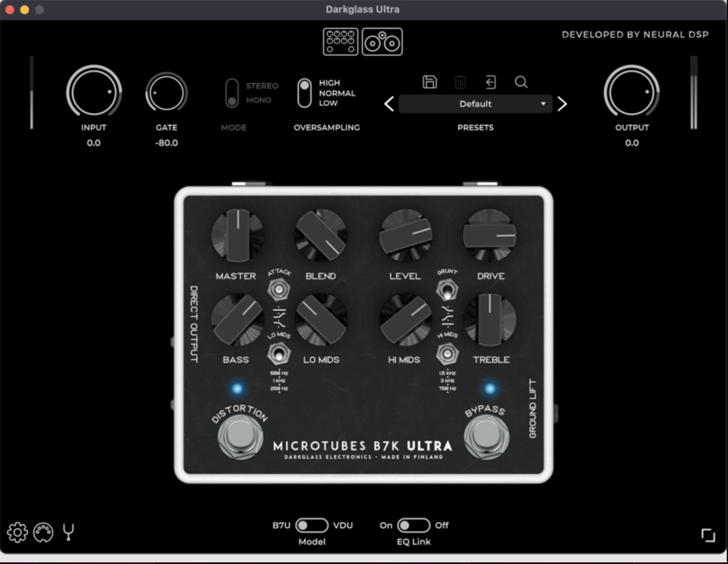Click the STEREO mode label

262,86
